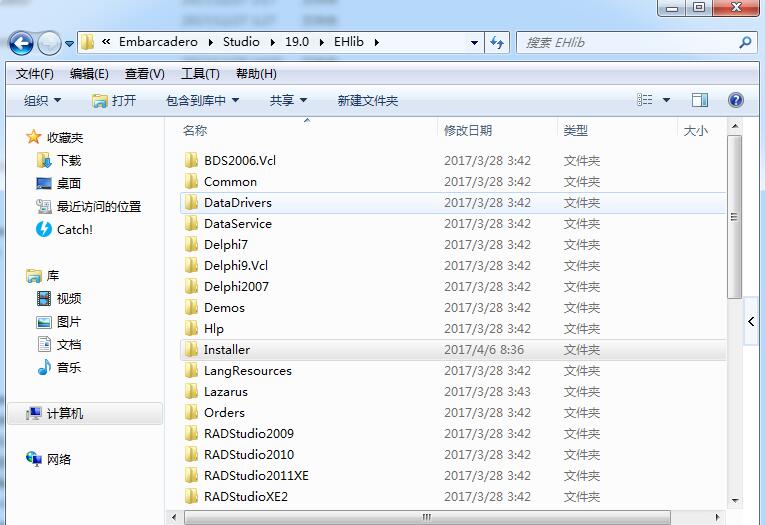Click the 打开 toolbar button
Screen dimensions: 765x525
114,101
